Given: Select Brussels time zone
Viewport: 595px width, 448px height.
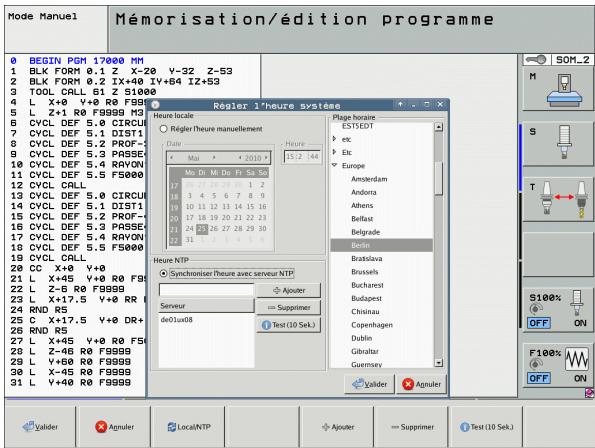Looking at the screenshot, I should click(x=365, y=272).
